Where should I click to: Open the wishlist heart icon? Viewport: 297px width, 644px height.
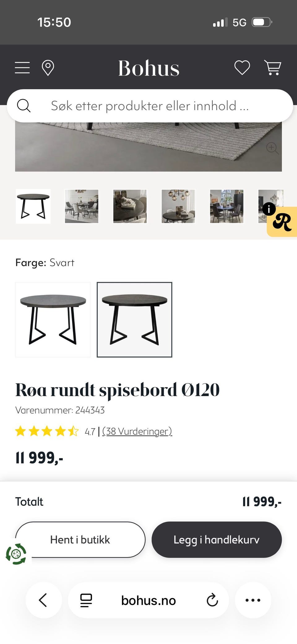point(242,67)
